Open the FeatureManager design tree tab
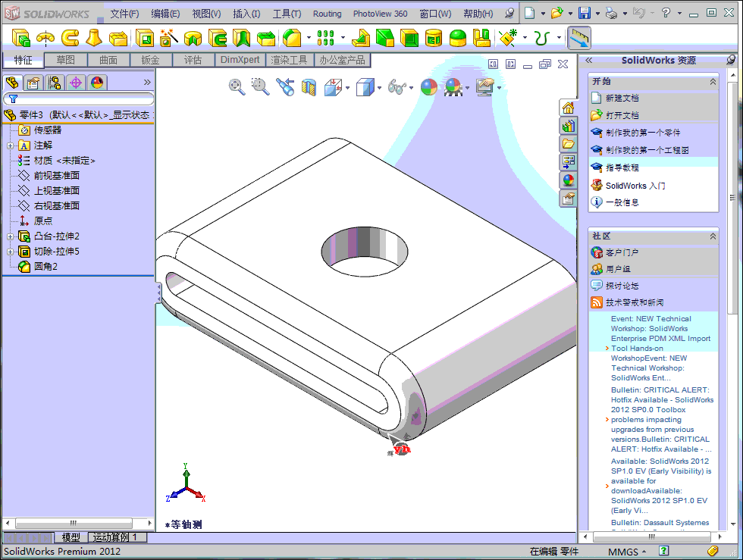 tap(12, 83)
